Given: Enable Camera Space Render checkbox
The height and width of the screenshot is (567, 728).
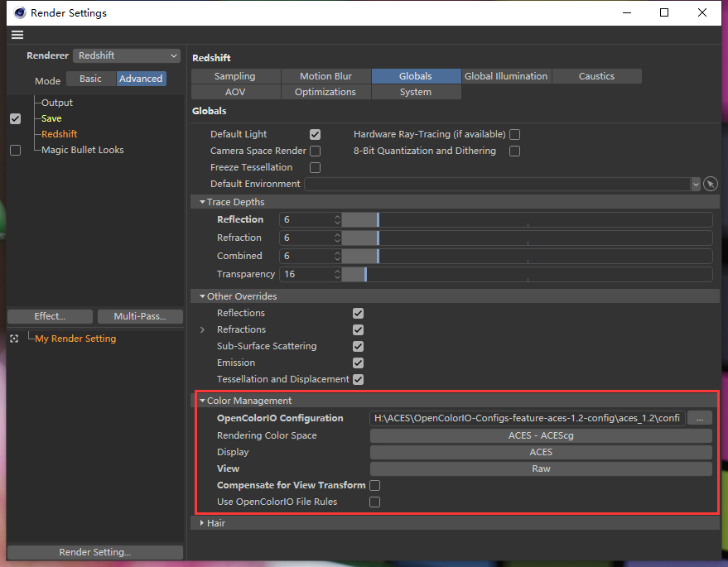Looking at the screenshot, I should [x=316, y=151].
